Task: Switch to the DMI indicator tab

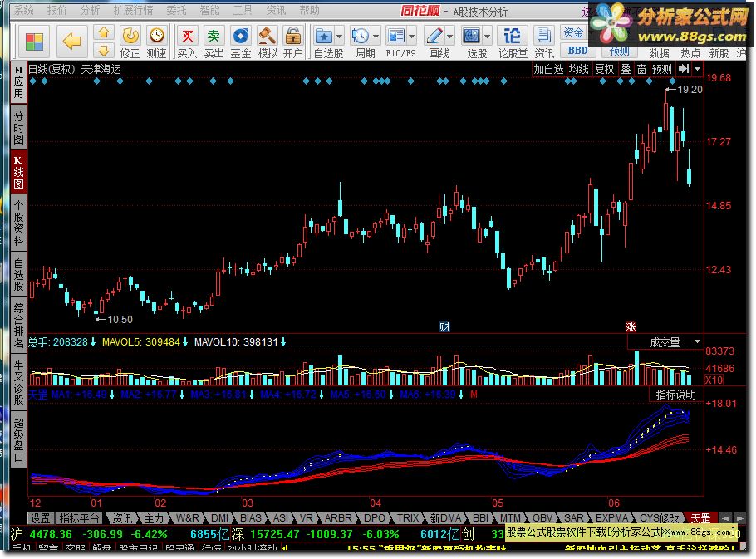Action: [x=220, y=518]
